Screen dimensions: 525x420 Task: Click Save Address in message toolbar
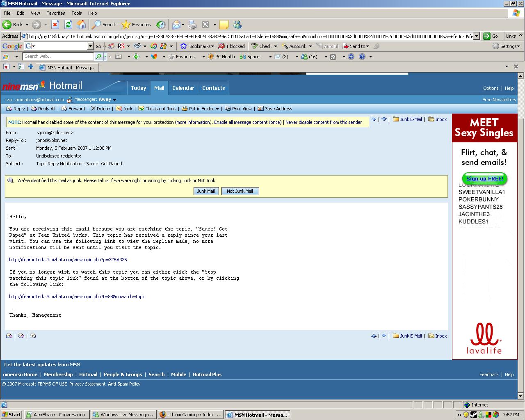pyautogui.click(x=275, y=109)
